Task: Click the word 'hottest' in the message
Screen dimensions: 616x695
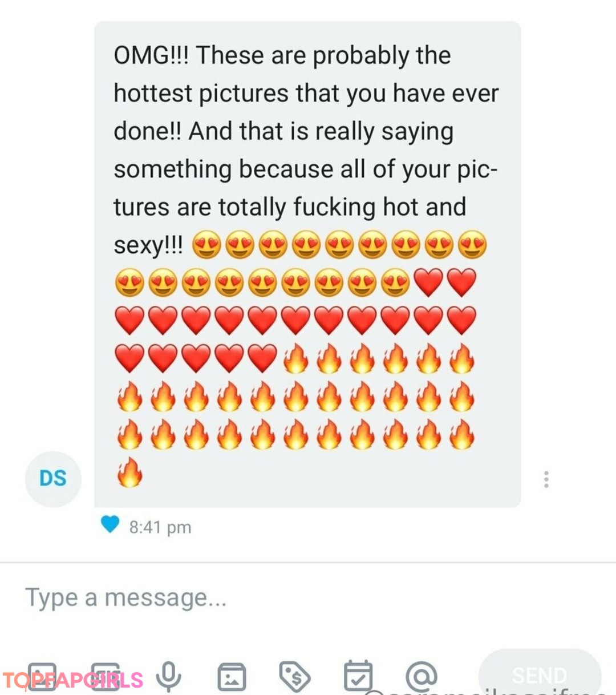Action: click(x=152, y=94)
